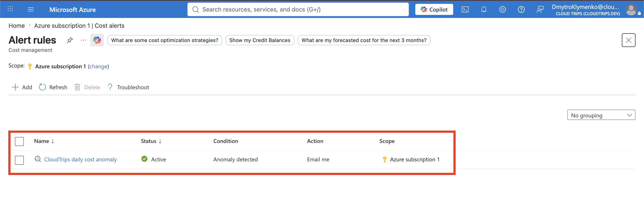644x204 pixels.
Task: Click the Troubleshoot question icon
Action: click(110, 87)
